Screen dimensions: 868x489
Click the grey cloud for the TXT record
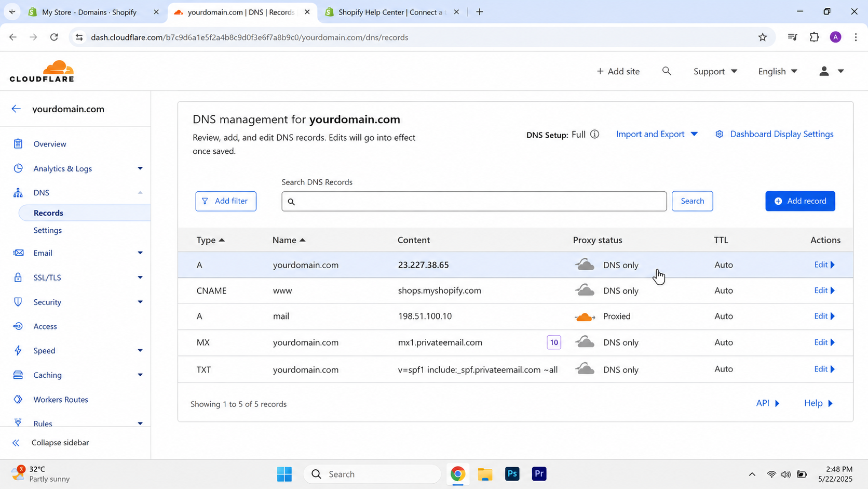tap(585, 369)
